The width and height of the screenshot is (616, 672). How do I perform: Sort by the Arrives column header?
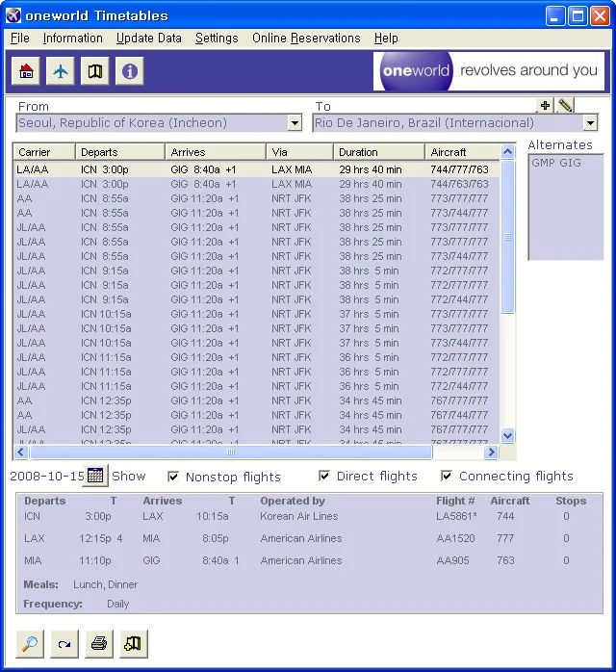216,152
